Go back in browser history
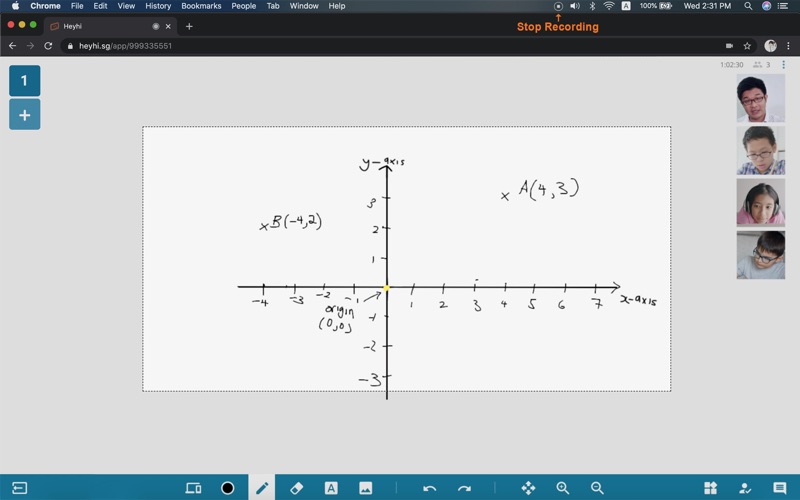 [x=12, y=46]
